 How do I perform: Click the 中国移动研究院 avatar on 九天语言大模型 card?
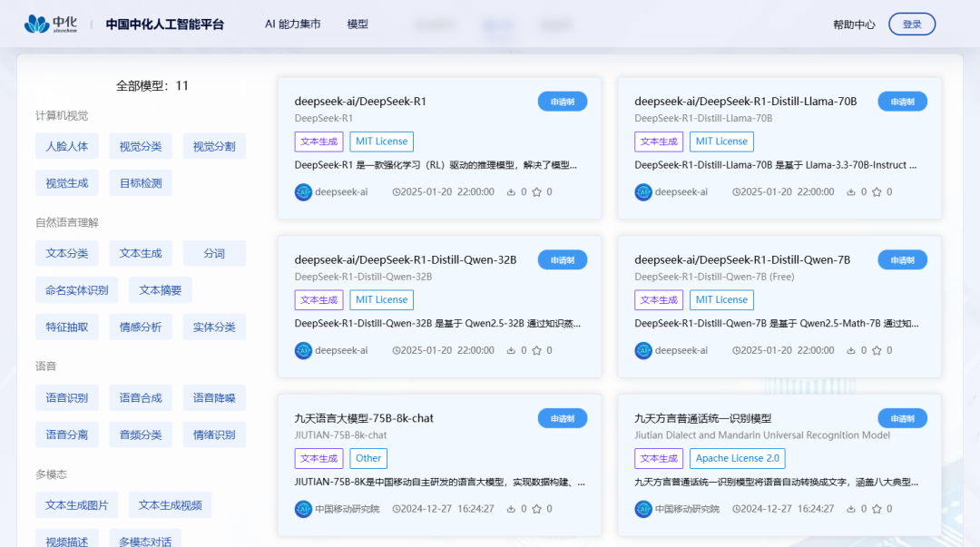point(302,509)
